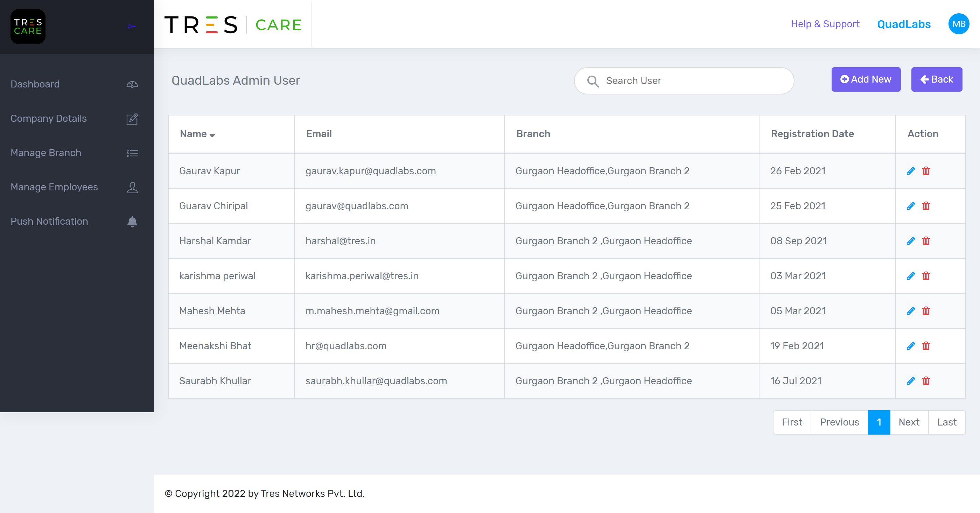Edit Saurabh Khullar's user record
Viewport: 980px width, 513px height.
coord(911,381)
